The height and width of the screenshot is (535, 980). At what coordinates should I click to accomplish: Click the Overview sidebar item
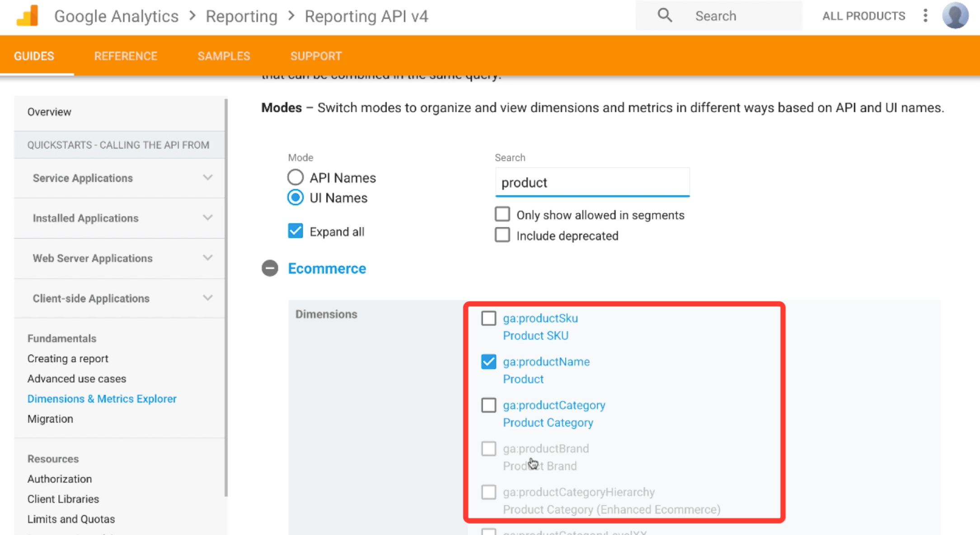[x=49, y=112]
